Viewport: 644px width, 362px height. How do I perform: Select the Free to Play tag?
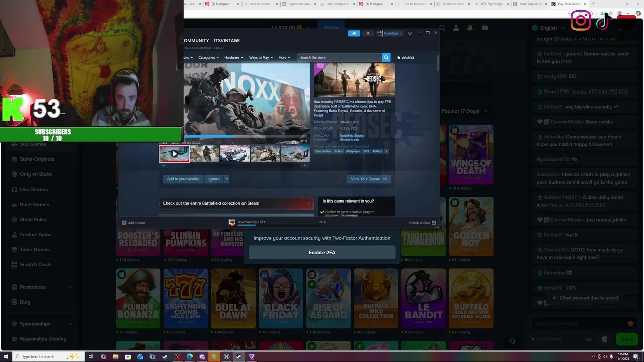coord(323,151)
